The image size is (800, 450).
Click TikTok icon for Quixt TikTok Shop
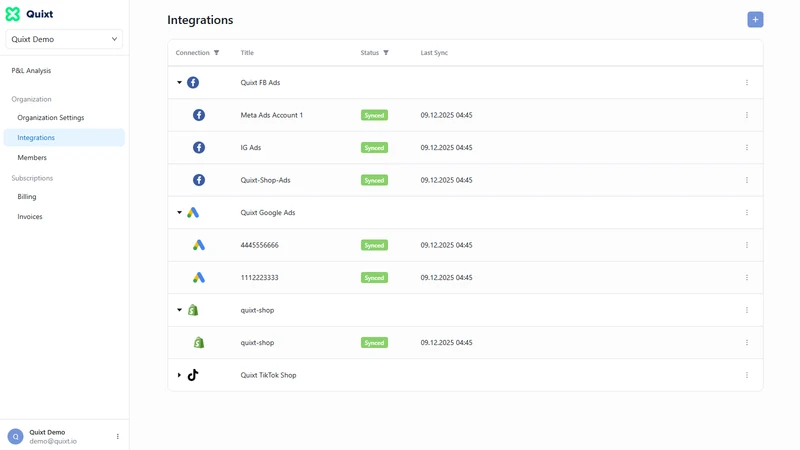point(193,375)
